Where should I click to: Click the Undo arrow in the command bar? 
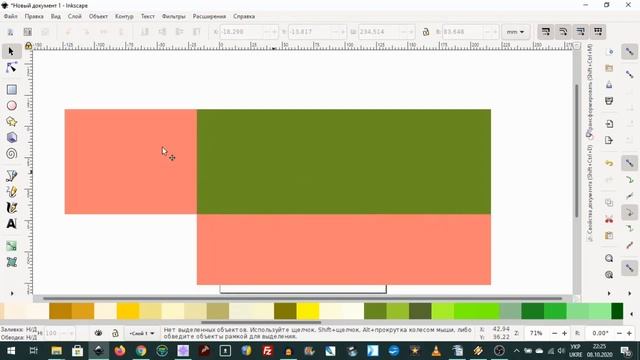coord(609,163)
